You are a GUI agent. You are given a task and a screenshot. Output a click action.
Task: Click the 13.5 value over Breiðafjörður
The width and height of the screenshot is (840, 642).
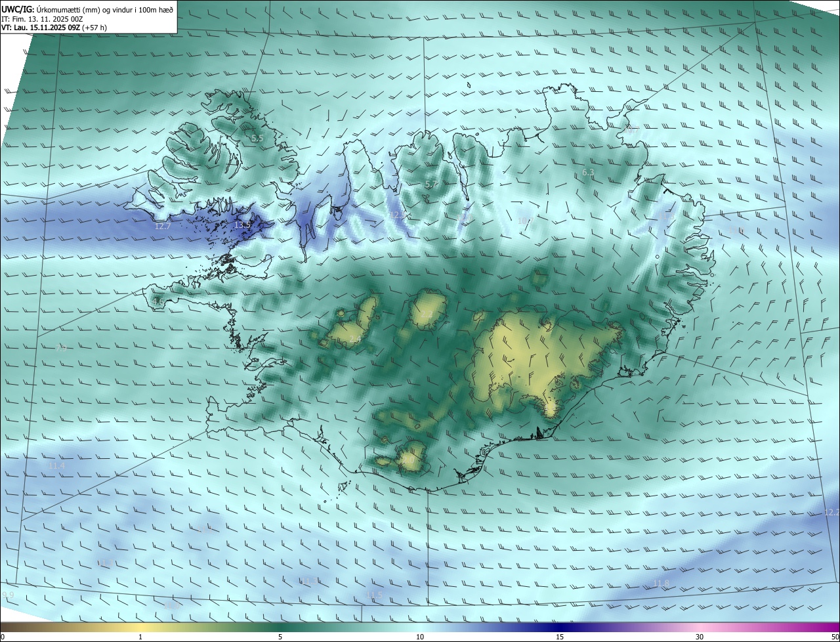(243, 225)
